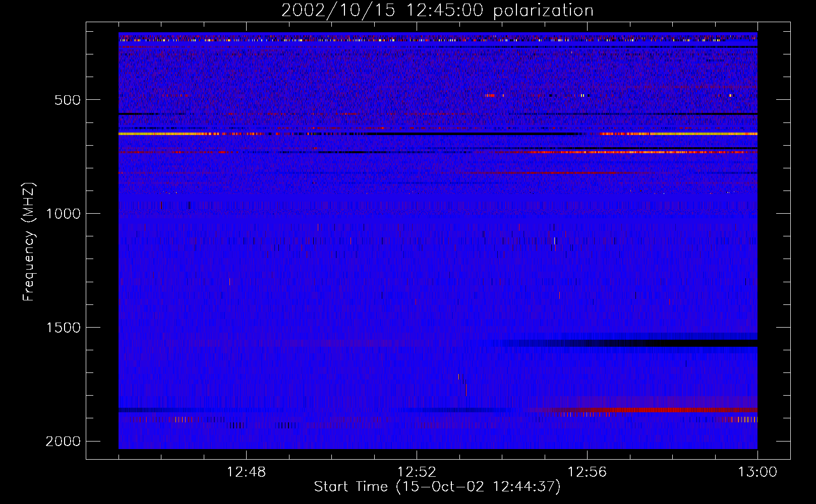Select the 1500 frequency tick label
Viewport: 816px width, 504px height.
(x=63, y=328)
